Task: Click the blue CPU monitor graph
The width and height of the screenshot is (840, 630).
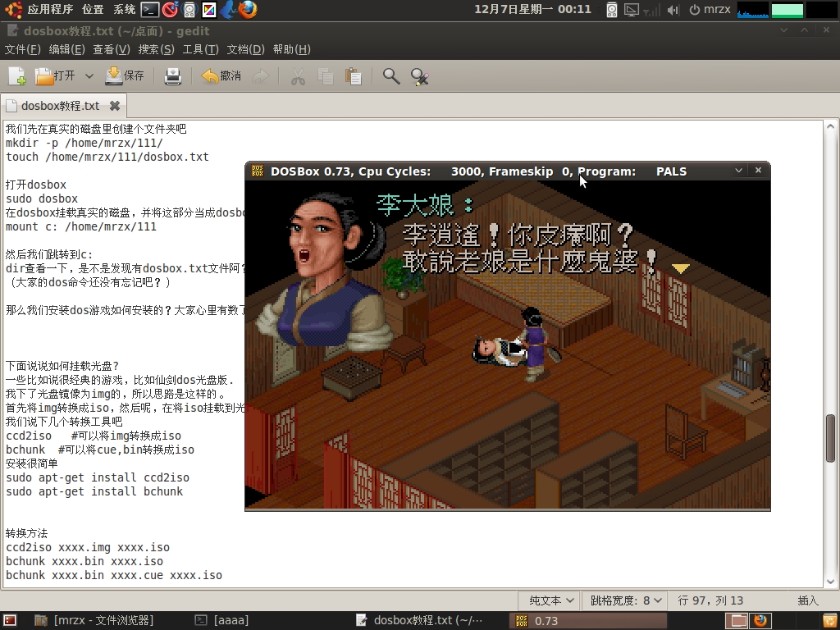Action: tap(753, 10)
